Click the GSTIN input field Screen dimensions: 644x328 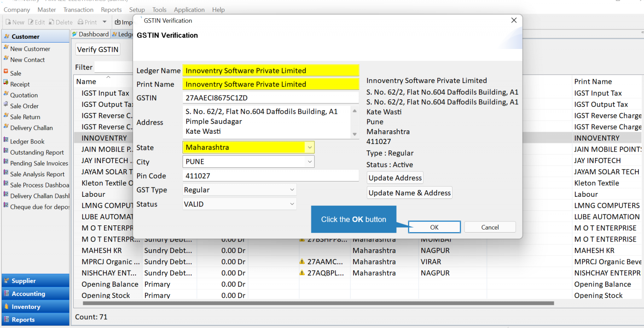click(271, 98)
